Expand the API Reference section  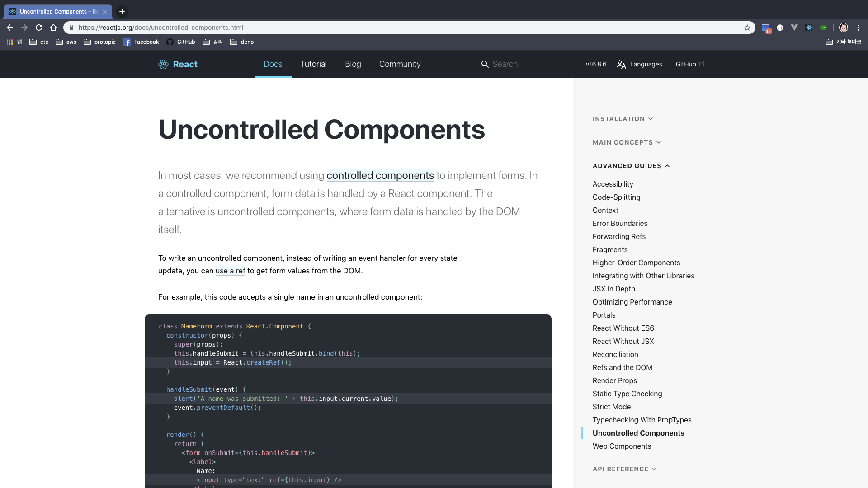[x=624, y=469]
